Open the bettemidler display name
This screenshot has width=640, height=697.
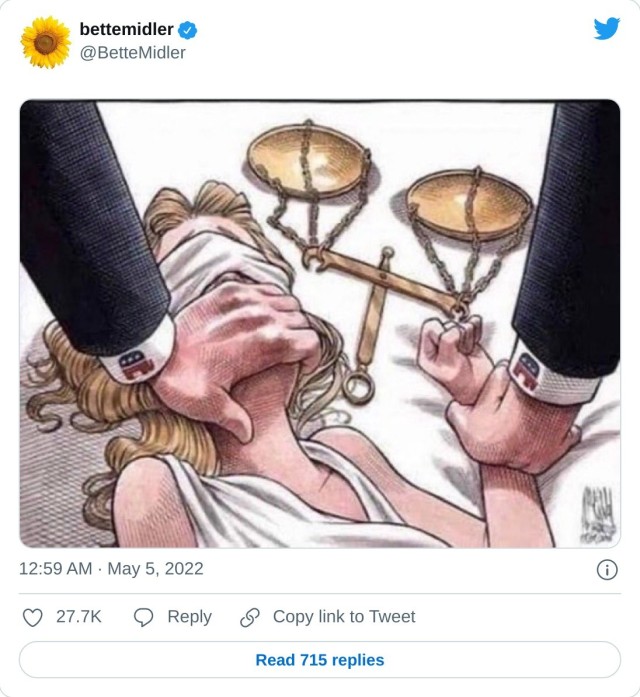tap(127, 29)
